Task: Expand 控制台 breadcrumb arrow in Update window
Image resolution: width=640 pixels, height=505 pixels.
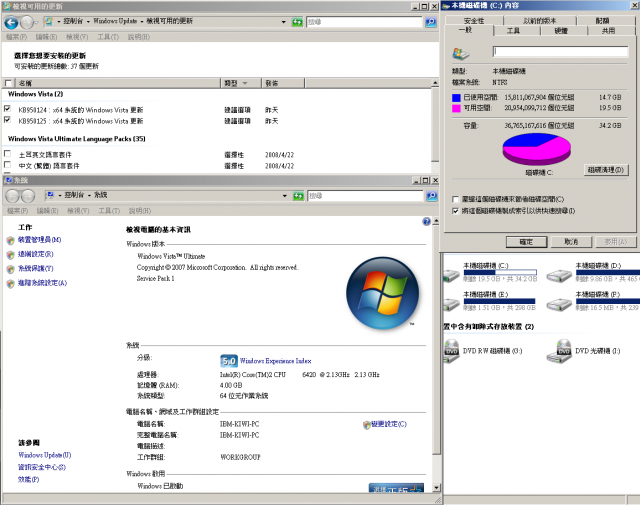Action: (x=88, y=21)
